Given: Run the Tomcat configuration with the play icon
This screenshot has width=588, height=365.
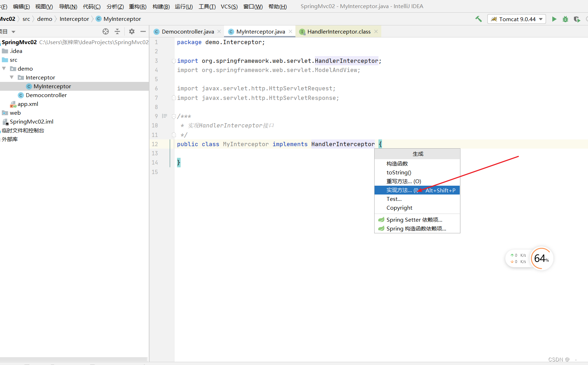Looking at the screenshot, I should coord(554,19).
